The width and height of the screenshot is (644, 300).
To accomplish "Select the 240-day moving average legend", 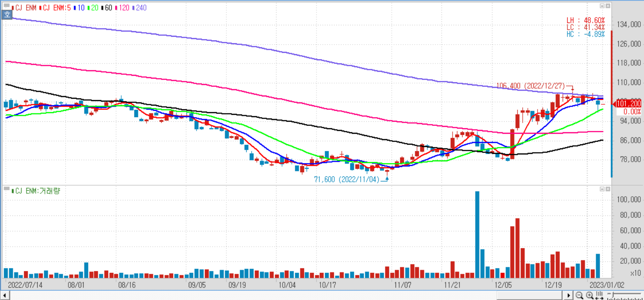I will [139, 8].
